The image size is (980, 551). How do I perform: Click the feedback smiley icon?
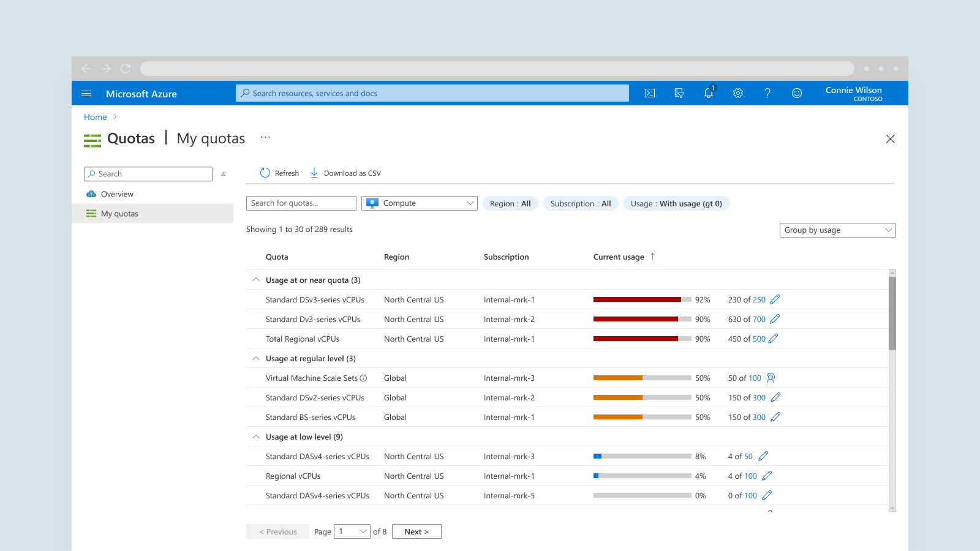pos(797,93)
